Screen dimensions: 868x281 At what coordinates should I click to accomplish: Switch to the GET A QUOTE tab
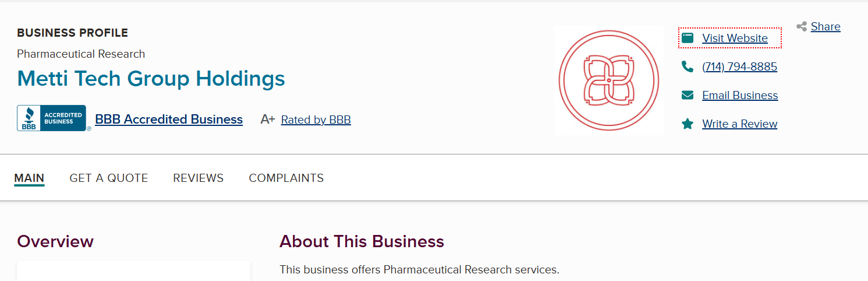[109, 178]
